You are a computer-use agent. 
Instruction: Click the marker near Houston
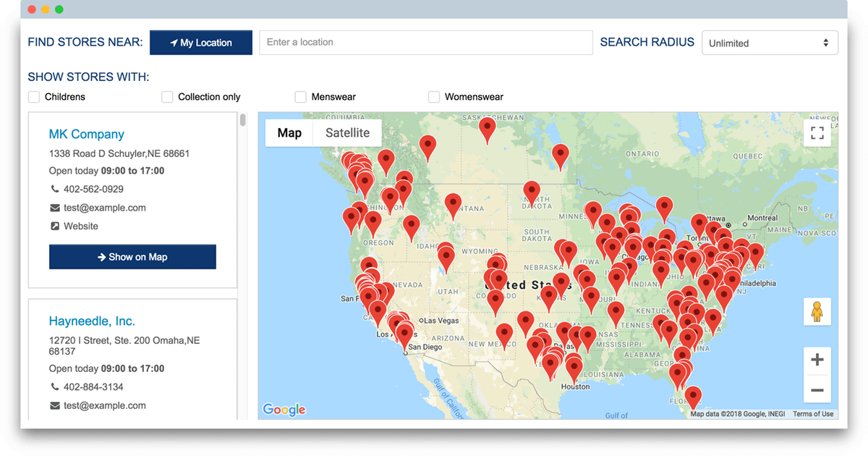[574, 370]
